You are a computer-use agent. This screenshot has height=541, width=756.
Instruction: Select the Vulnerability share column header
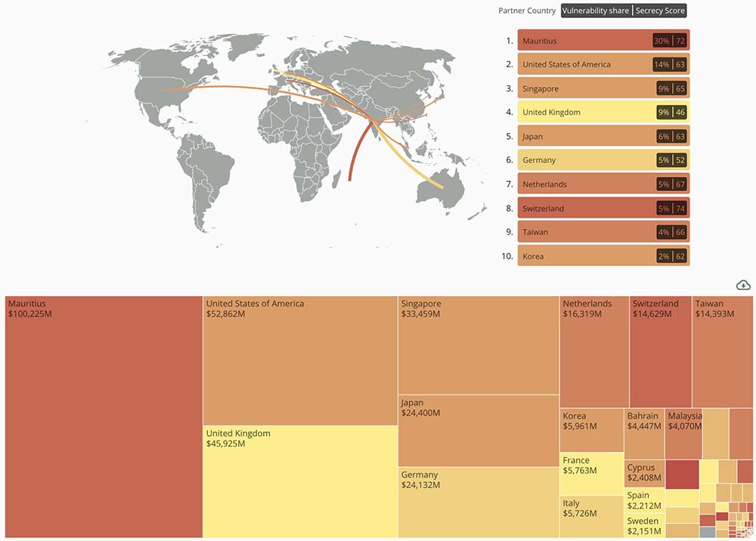coord(596,11)
